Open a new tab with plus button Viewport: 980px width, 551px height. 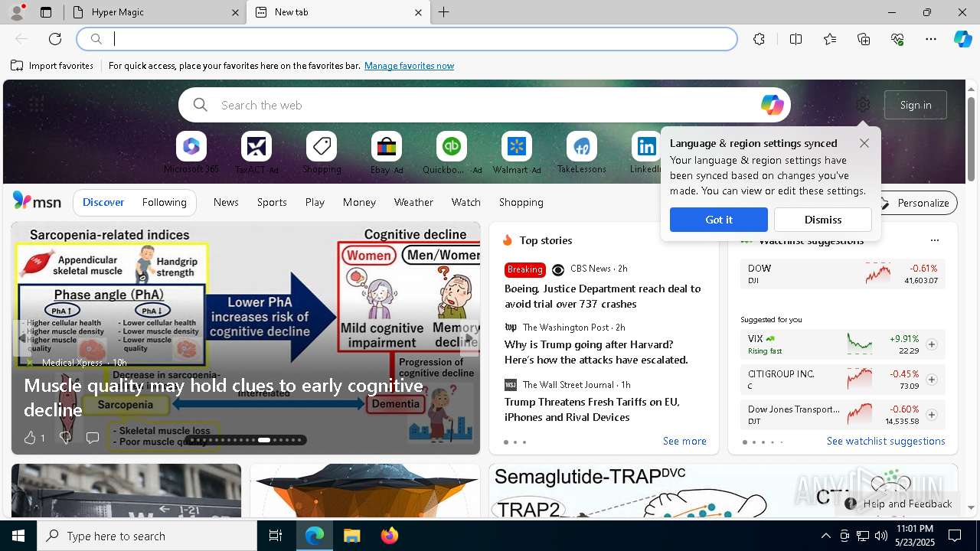point(443,12)
